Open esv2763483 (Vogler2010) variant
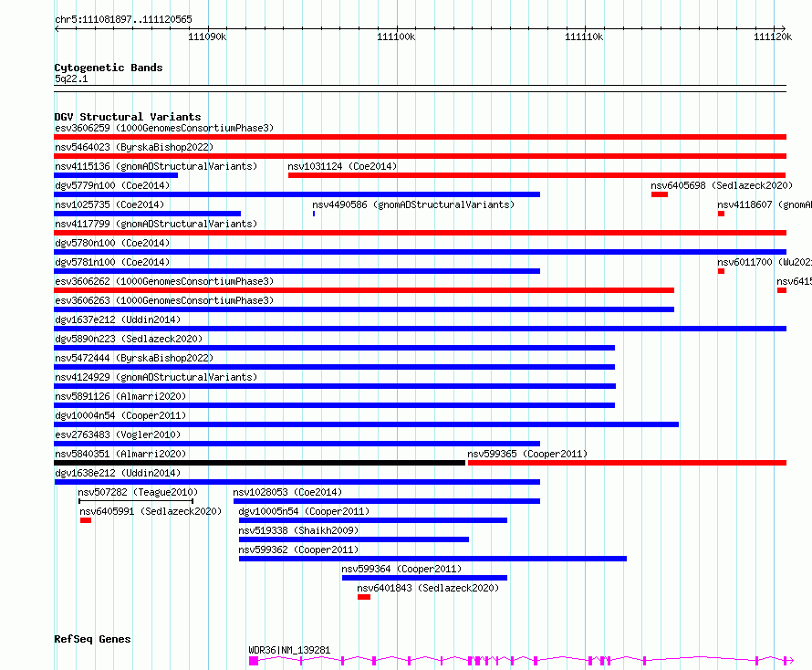The width and height of the screenshot is (812, 670). point(118,434)
